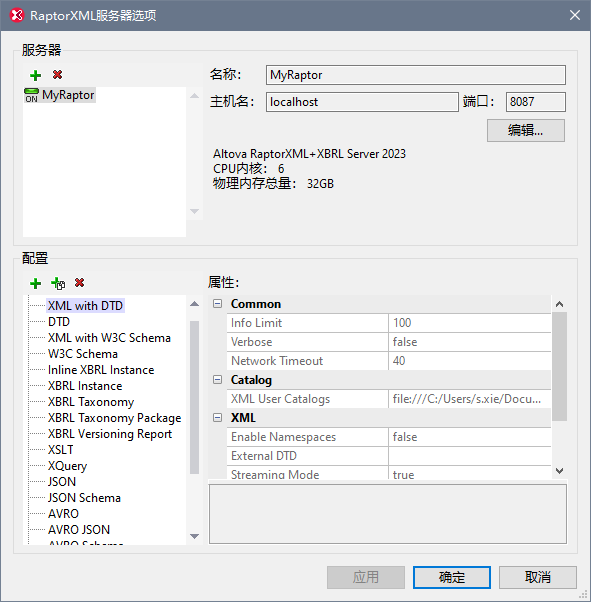Select XSLT configuration
Viewport: 591px width, 602px height.
60,450
